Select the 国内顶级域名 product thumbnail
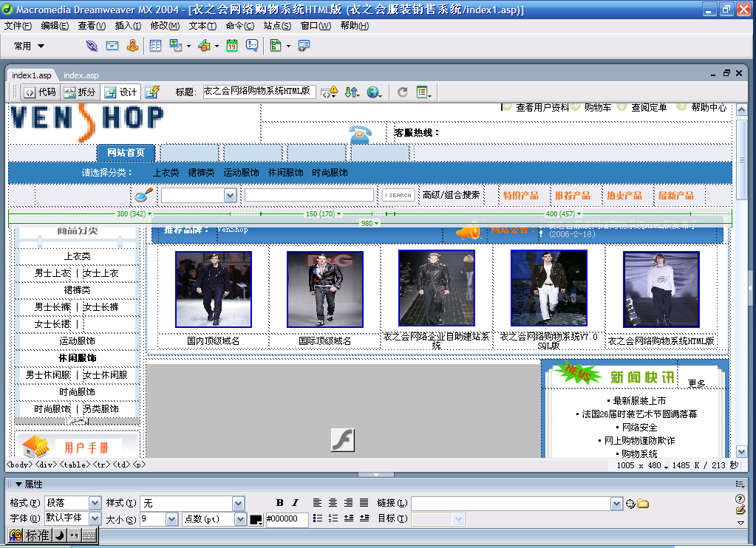 point(214,290)
